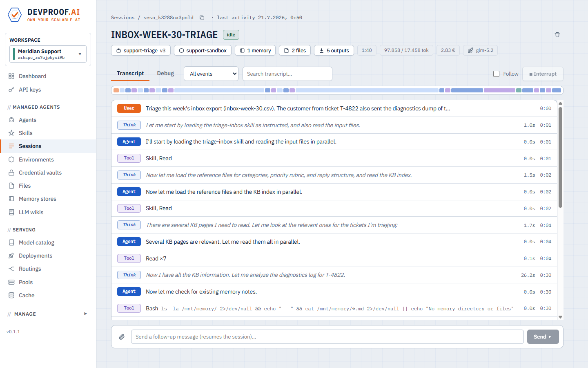Open the support-triage v3 agent chip
The height and width of the screenshot is (368, 588).
[x=141, y=50]
